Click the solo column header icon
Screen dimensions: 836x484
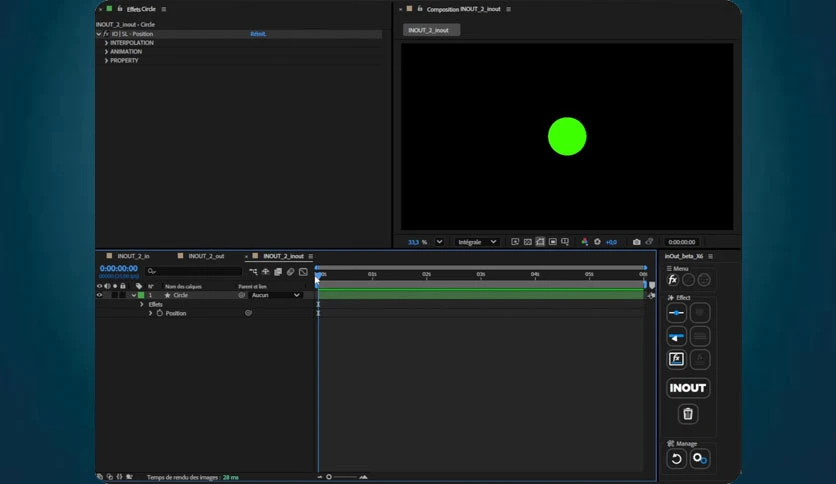[x=115, y=286]
